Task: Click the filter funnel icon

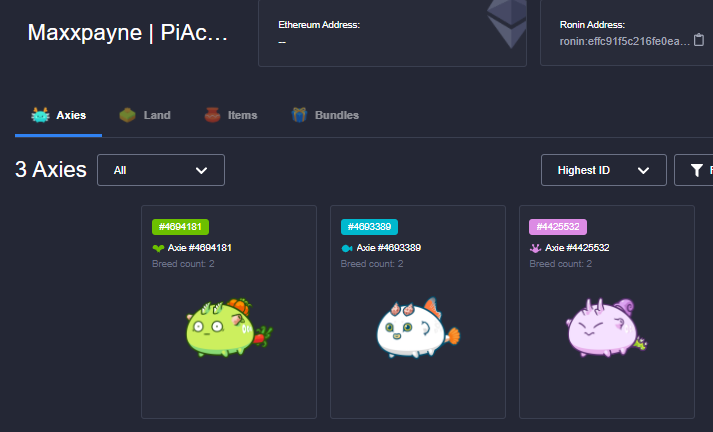Action: [x=697, y=170]
